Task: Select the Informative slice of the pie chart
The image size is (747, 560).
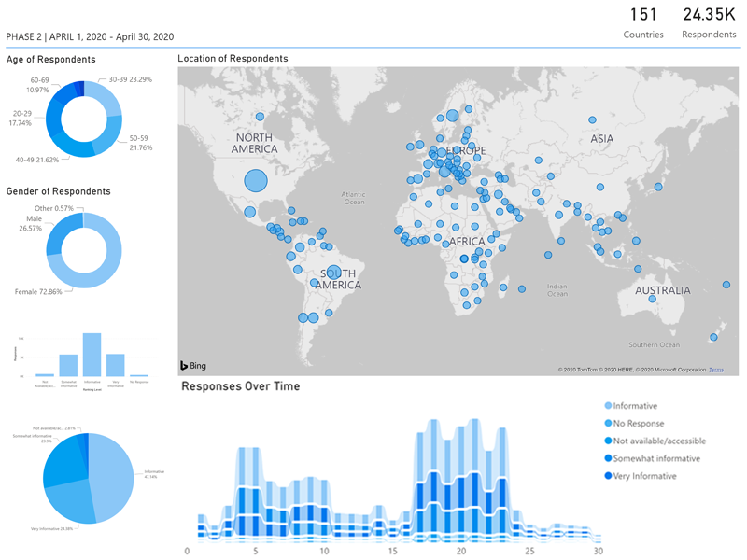Action: [x=113, y=476]
